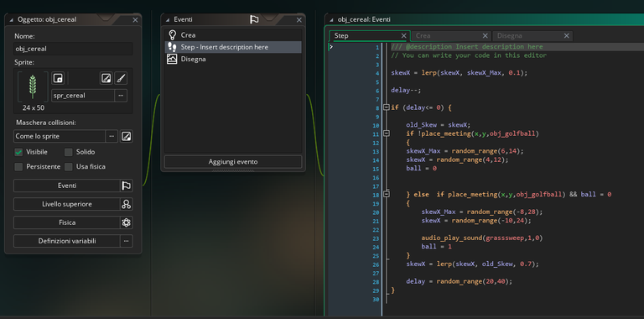644x319 pixels.
Task: Click the flag icon in Eventi panel header
Action: coord(254,19)
